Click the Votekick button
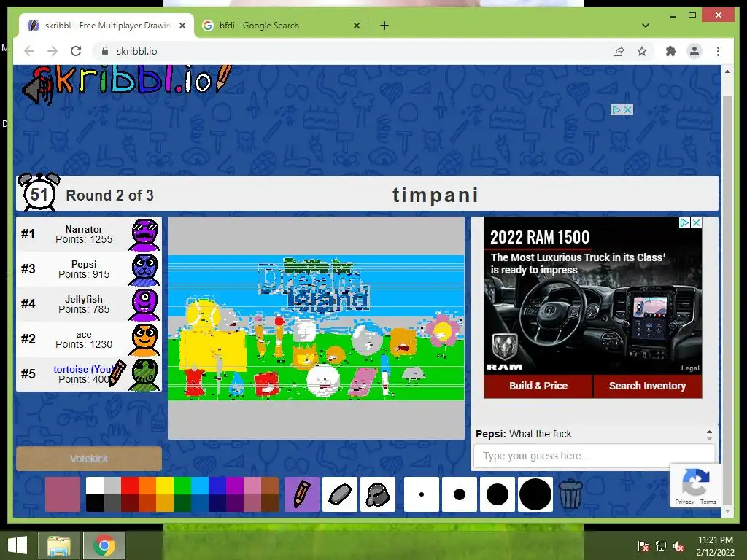 click(89, 459)
